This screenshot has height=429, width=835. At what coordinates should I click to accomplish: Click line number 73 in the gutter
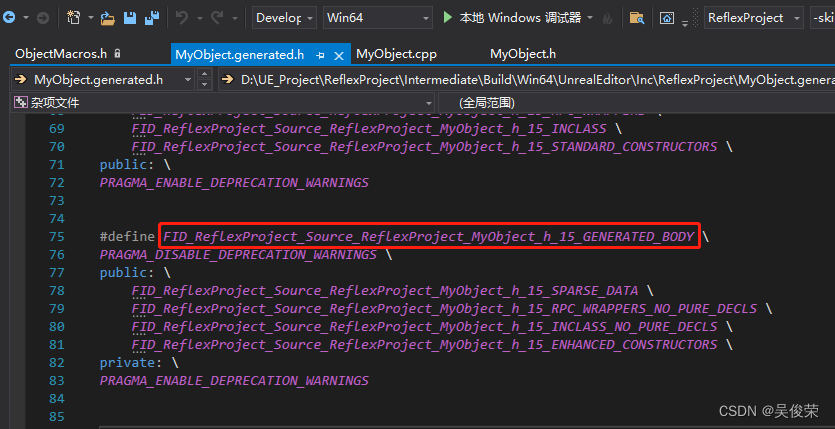pyautogui.click(x=56, y=201)
